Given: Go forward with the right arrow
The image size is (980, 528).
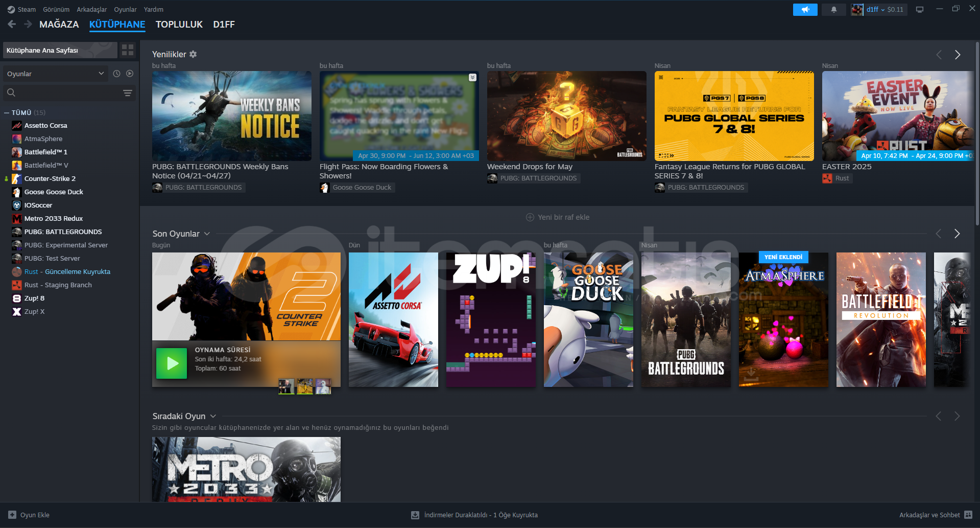Looking at the screenshot, I should coord(28,24).
